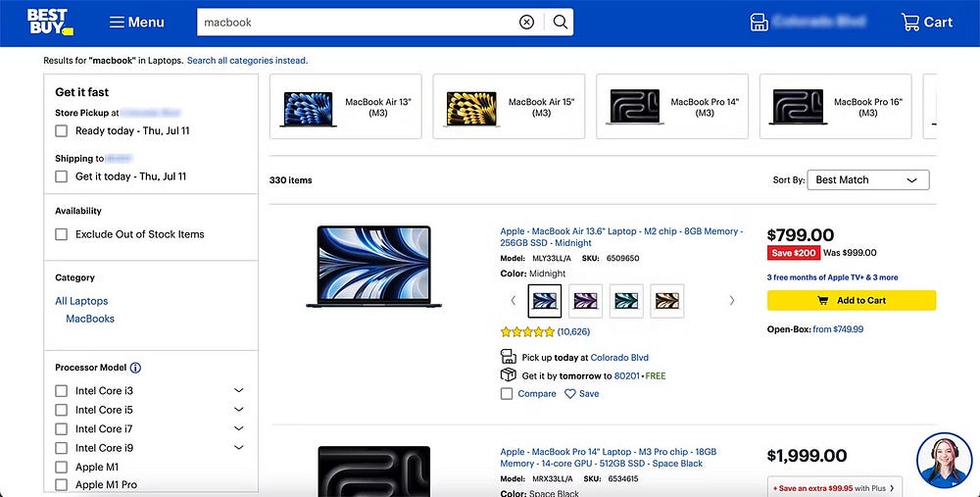Tick Compare for MacBook Air
This screenshot has width=980, height=497.
[507, 394]
